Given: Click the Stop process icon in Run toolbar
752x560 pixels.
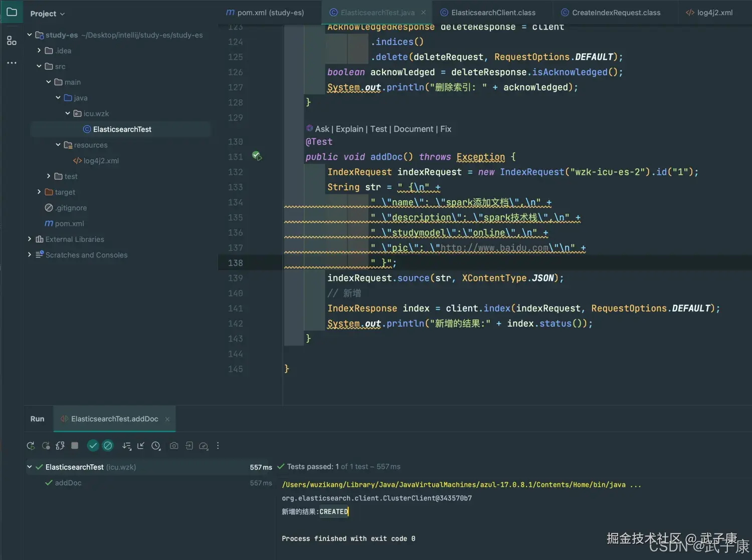Looking at the screenshot, I should (x=74, y=445).
